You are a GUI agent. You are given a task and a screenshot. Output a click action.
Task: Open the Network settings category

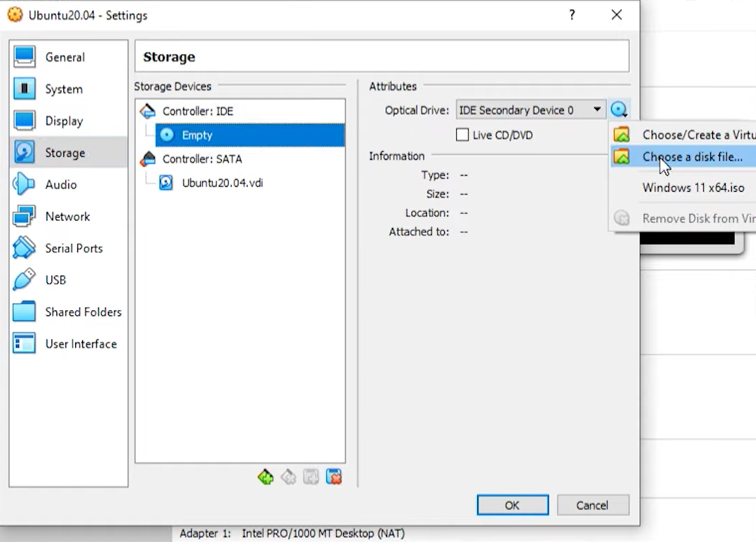point(68,216)
